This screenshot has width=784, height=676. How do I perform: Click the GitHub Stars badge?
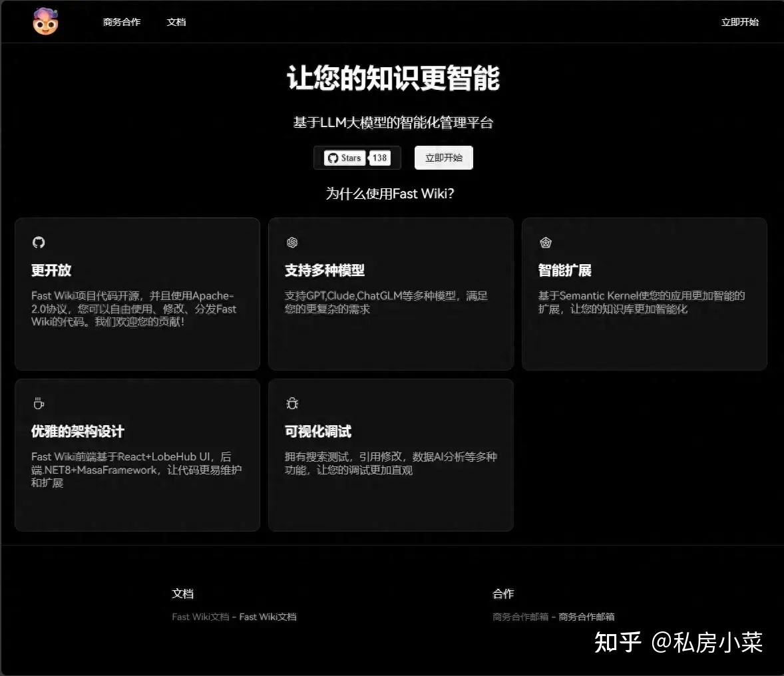345,158
